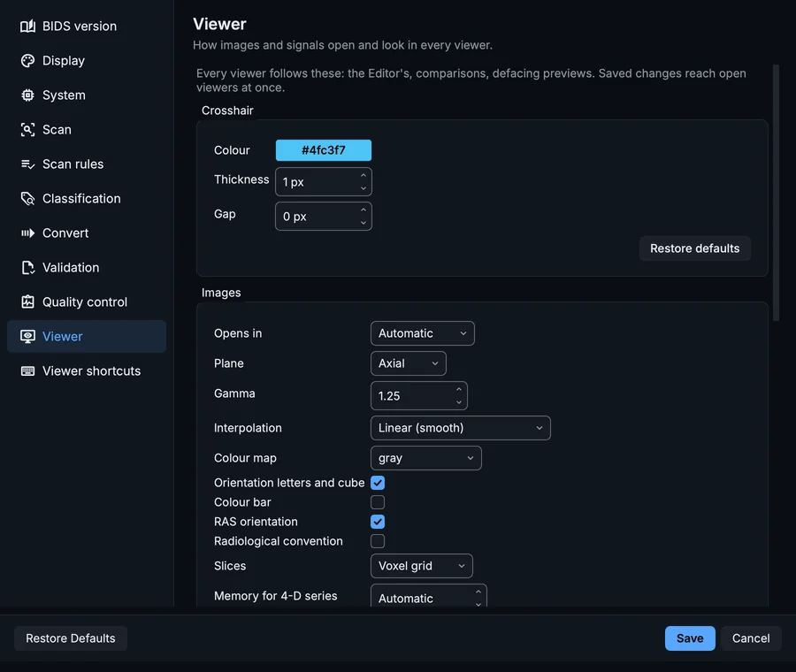Switch to the Scan rules page
The image size is (796, 672).
tap(87, 164)
